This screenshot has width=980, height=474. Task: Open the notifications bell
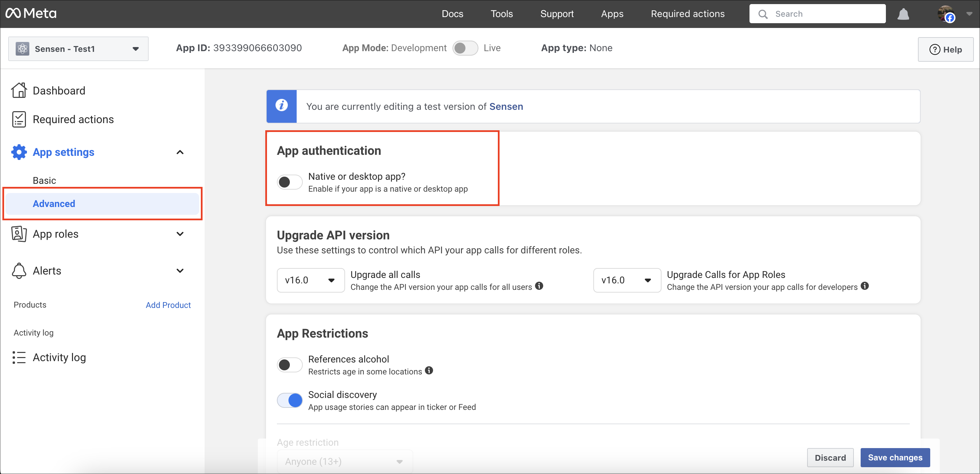[x=903, y=14]
